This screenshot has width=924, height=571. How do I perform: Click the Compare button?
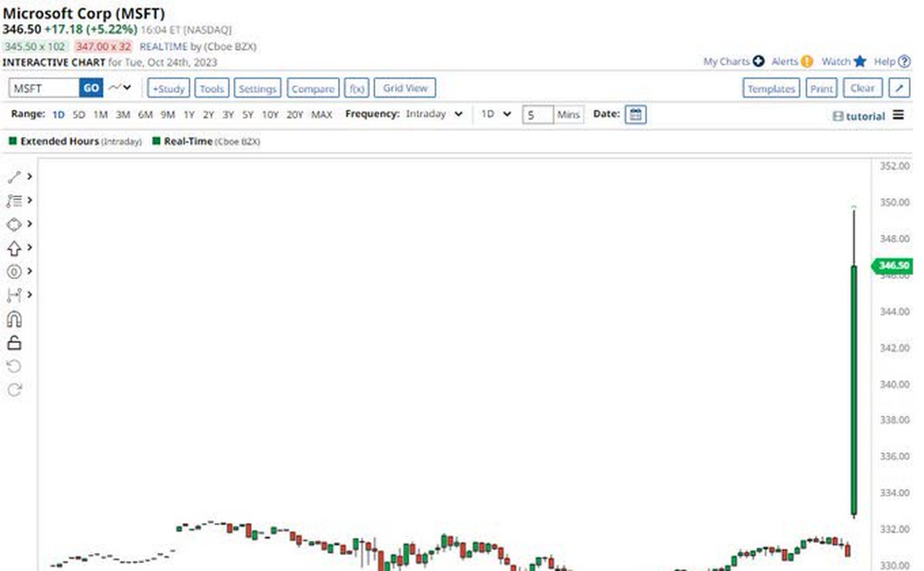click(313, 88)
